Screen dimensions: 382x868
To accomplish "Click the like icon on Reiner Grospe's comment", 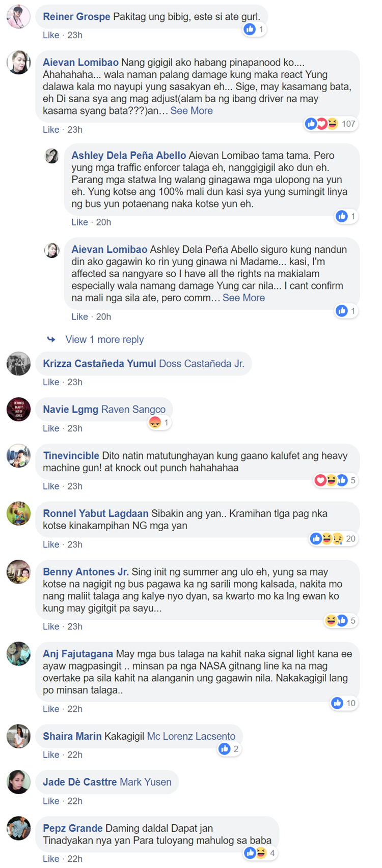I will [x=250, y=30].
